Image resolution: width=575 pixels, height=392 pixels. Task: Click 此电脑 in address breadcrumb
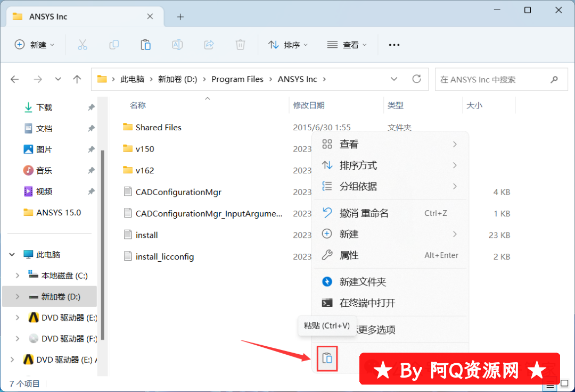click(133, 79)
